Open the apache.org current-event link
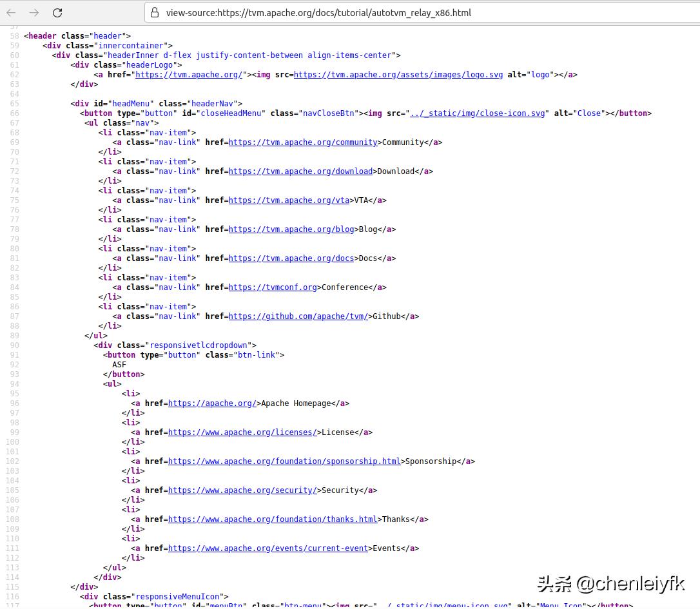700x609 pixels. coord(268,548)
